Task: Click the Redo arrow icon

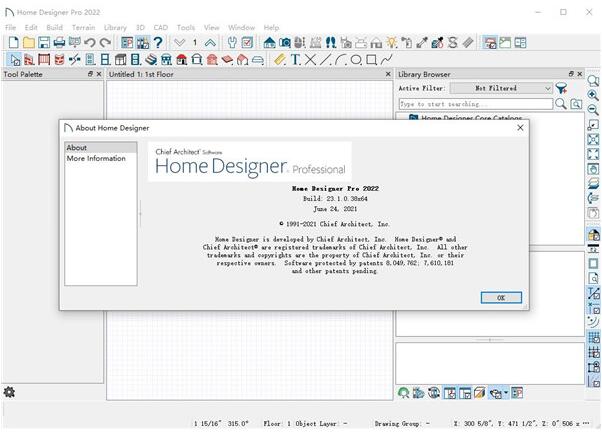Action: pyautogui.click(x=105, y=42)
